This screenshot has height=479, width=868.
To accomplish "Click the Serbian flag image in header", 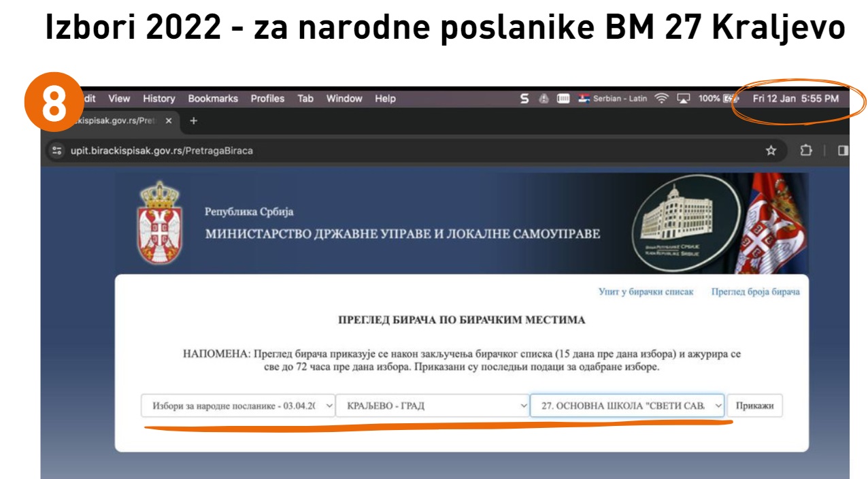I will coord(773,223).
